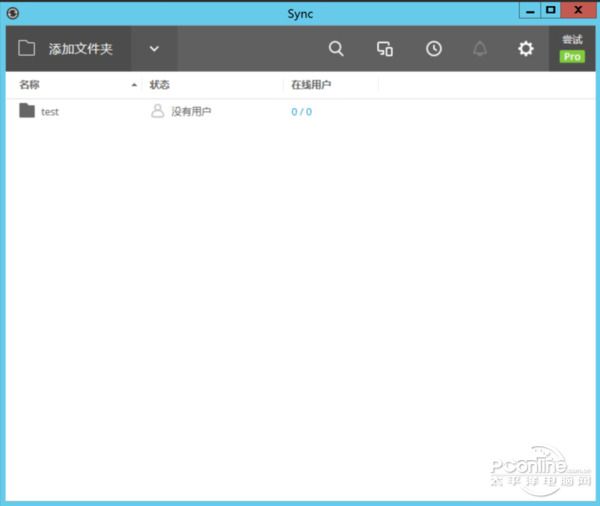Viewport: 600px width, 506px height.
Task: Sort by the 名称 column header
Action: (29, 85)
